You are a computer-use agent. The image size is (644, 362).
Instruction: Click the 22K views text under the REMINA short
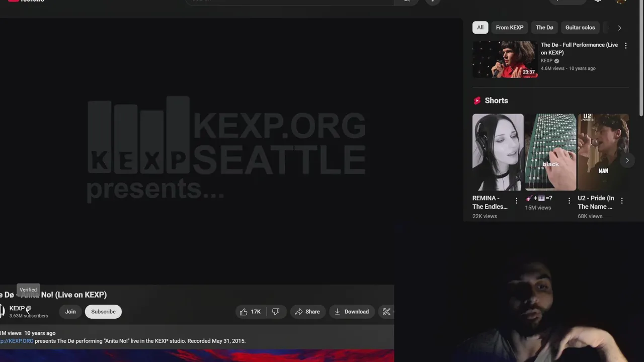pyautogui.click(x=485, y=216)
